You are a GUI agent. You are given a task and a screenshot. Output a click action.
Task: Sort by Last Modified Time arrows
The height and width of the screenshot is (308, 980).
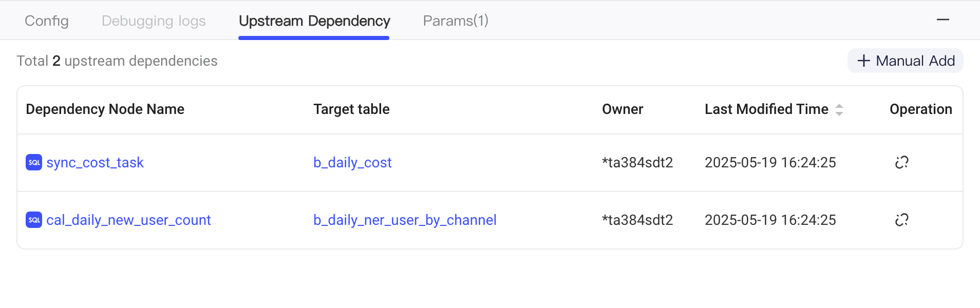click(839, 109)
